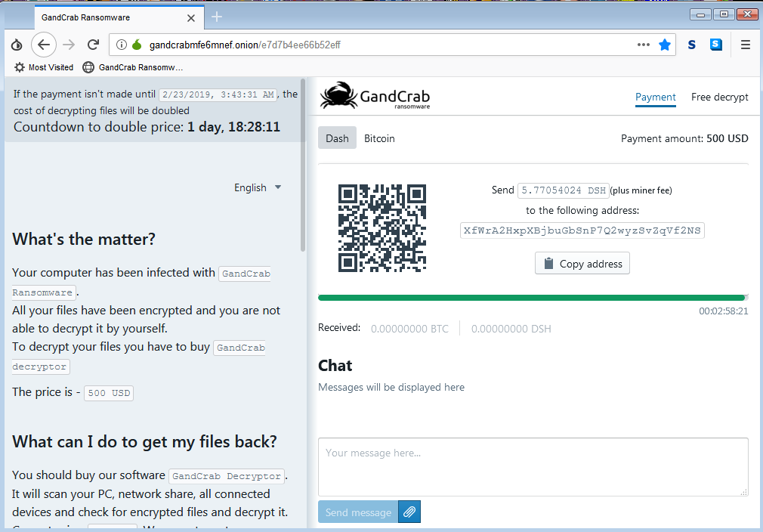Click the green onion circuit icon
The width and height of the screenshot is (763, 532).
[137, 45]
